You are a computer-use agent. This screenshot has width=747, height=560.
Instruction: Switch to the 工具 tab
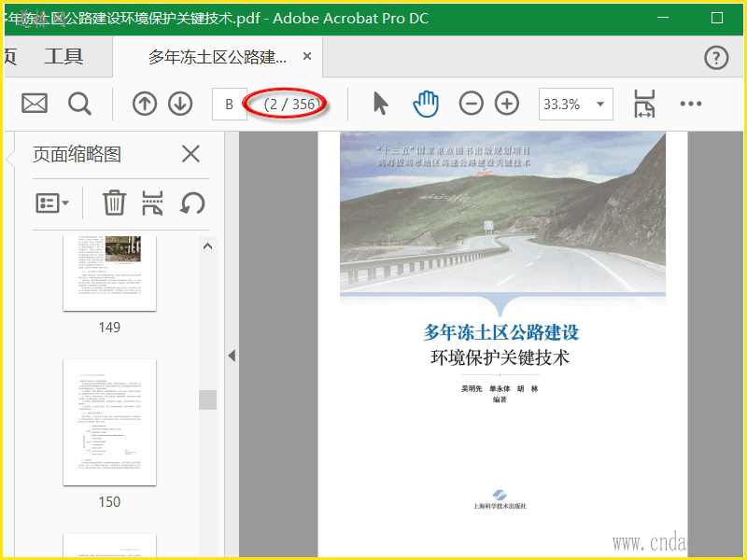pos(63,56)
